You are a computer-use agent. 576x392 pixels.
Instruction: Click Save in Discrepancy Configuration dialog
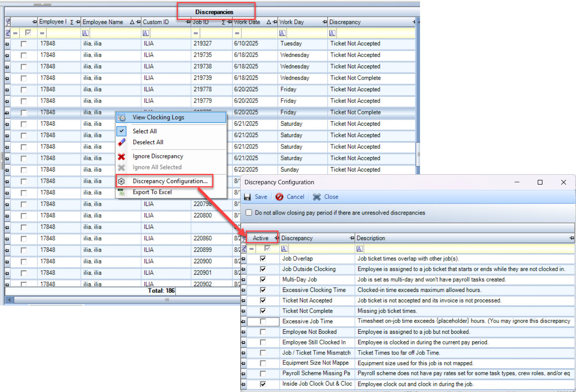point(256,197)
